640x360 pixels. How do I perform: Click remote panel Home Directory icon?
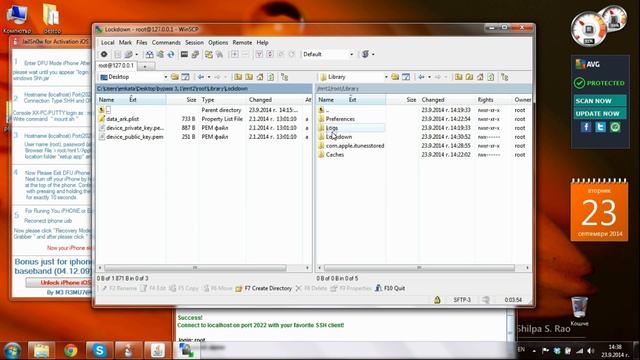click(x=480, y=77)
